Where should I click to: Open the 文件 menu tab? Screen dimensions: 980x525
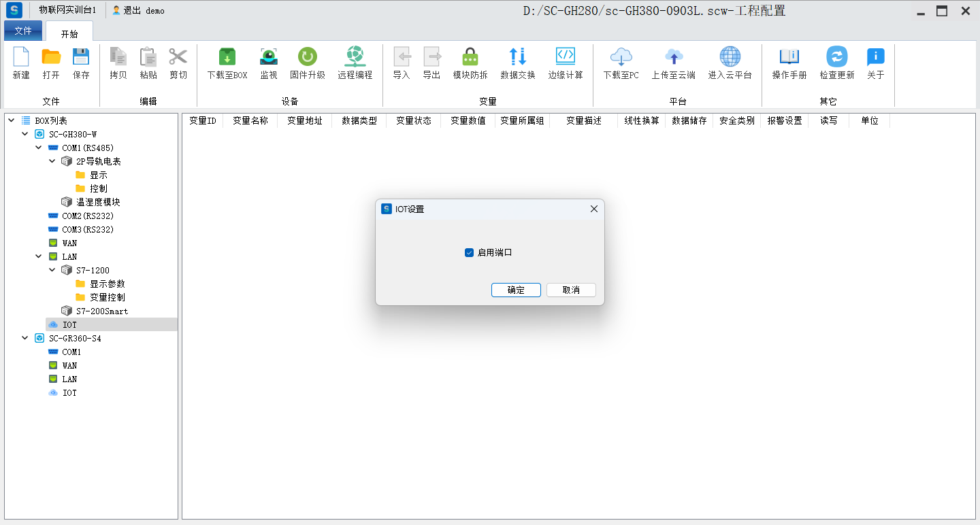(x=23, y=31)
